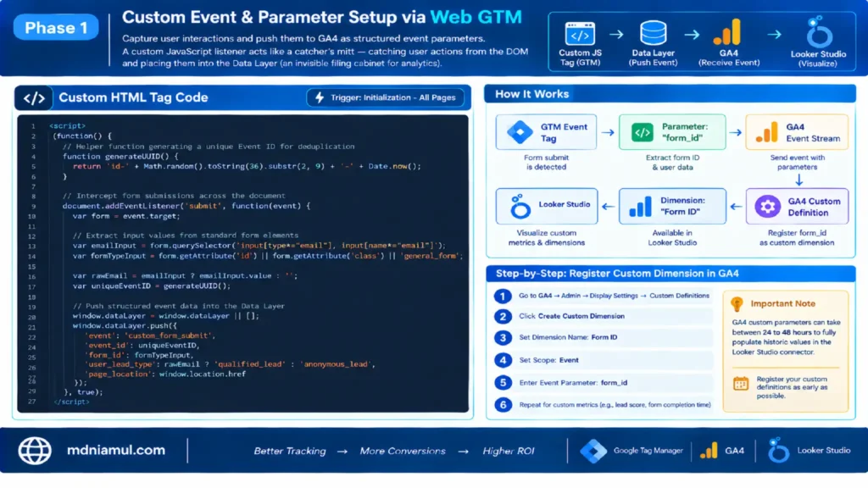Click the 'user_lead_type' code line
This screenshot has height=488, width=868.
tap(230, 364)
